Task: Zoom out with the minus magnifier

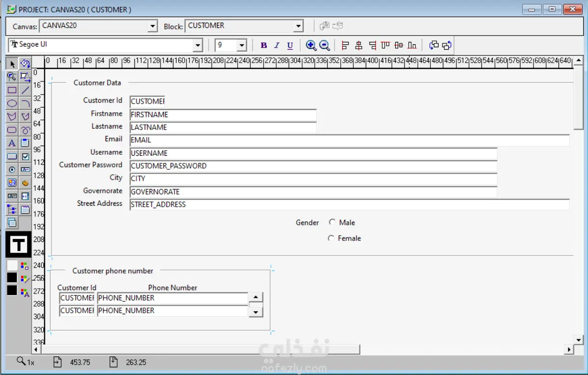Action: click(x=324, y=45)
